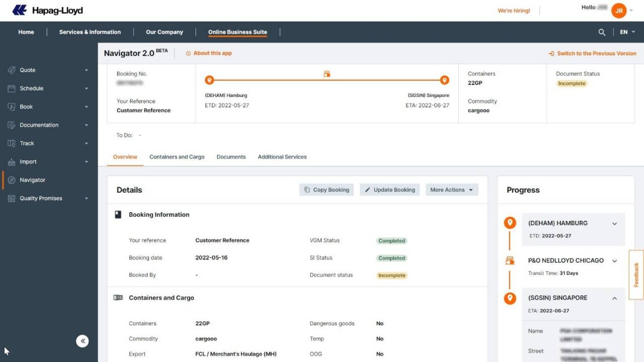Click Switch to the Previous Version link
The width and height of the screenshot is (644, 362).
coord(592,53)
